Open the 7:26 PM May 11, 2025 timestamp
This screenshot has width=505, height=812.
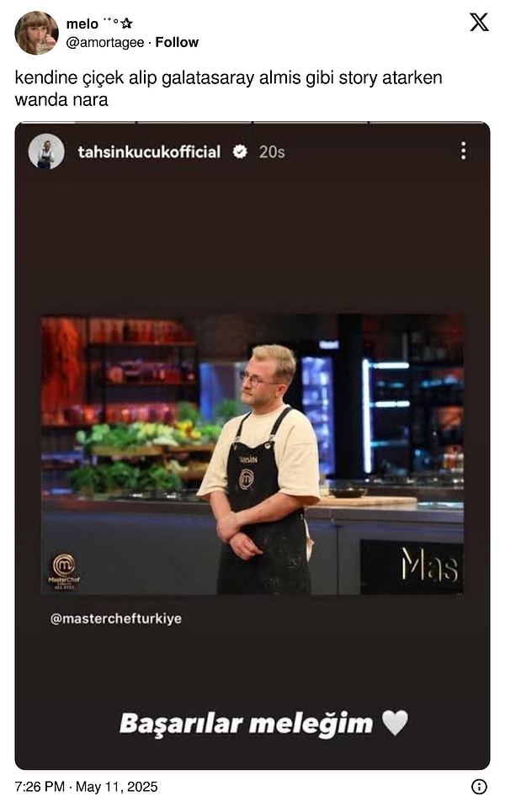pyautogui.click(x=86, y=787)
